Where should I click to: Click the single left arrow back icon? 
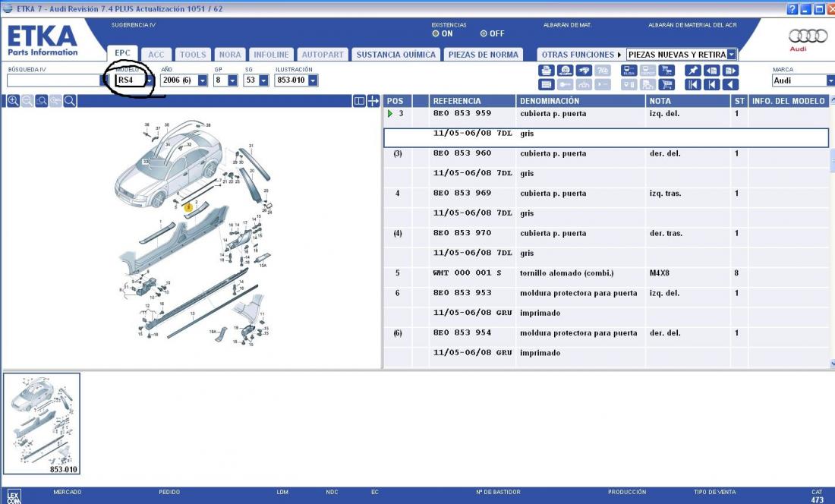730,84
